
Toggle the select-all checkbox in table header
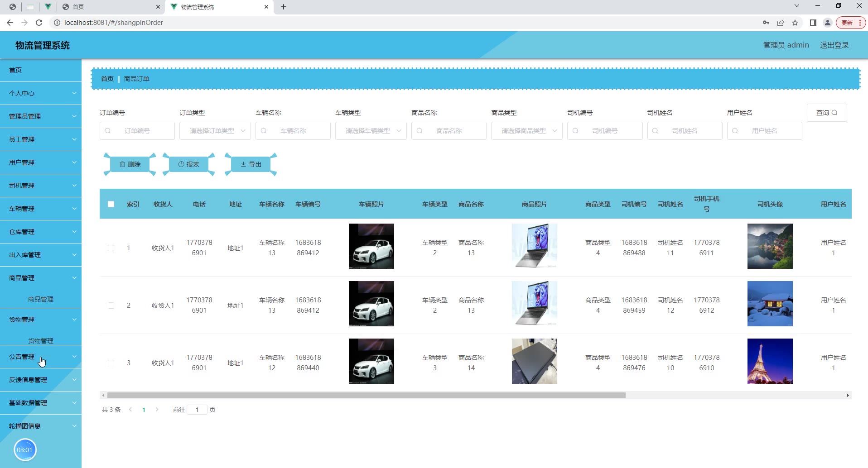[x=111, y=204]
